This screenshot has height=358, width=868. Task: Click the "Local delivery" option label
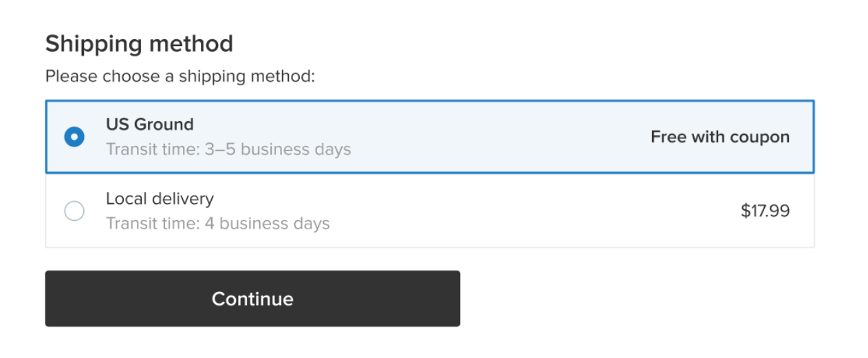[x=160, y=199]
